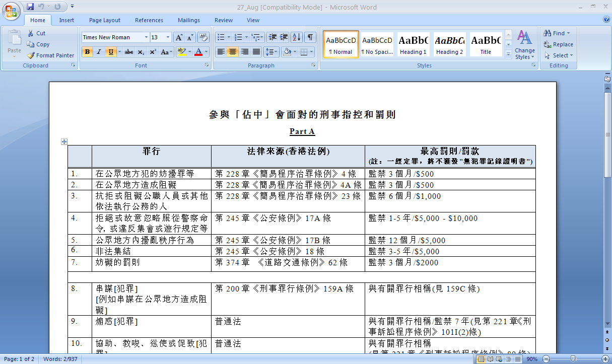Select the Strikethrough formatting icon
The image size is (612, 364).
click(129, 52)
